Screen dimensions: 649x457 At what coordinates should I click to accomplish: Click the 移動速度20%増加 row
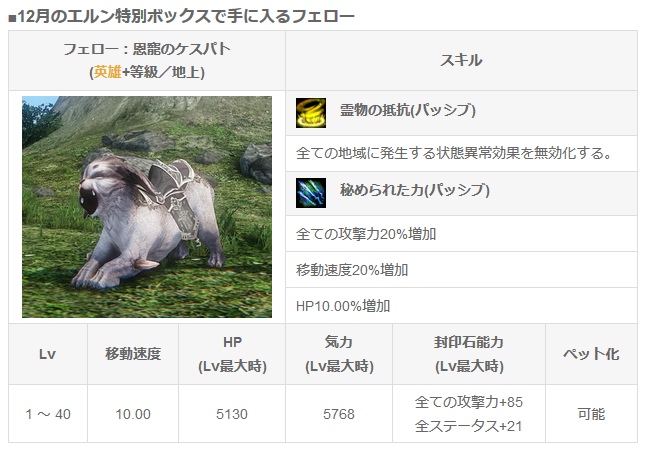coord(462,270)
